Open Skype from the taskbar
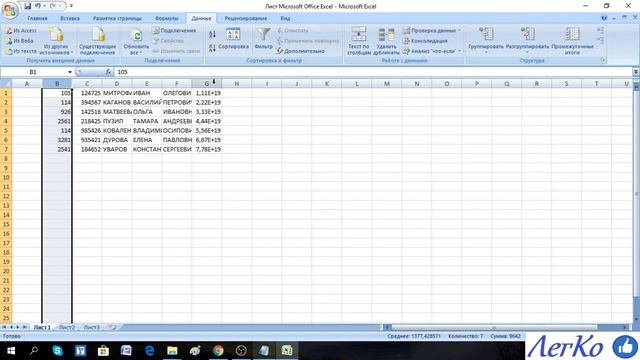The image size is (640, 360). point(58,351)
